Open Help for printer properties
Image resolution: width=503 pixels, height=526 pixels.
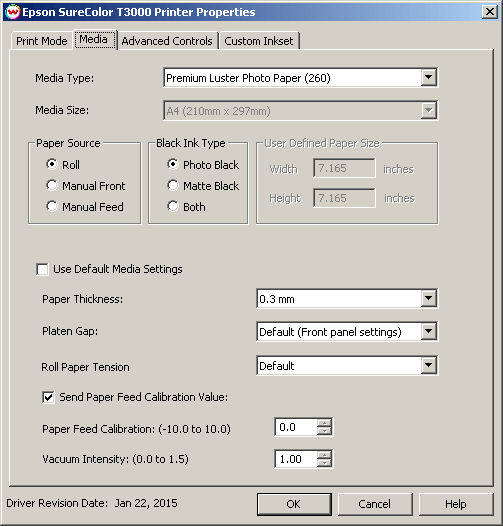(x=456, y=504)
